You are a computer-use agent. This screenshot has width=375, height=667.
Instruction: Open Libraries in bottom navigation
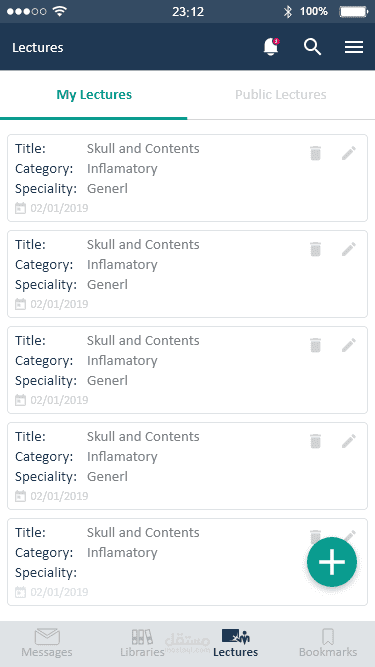click(142, 643)
